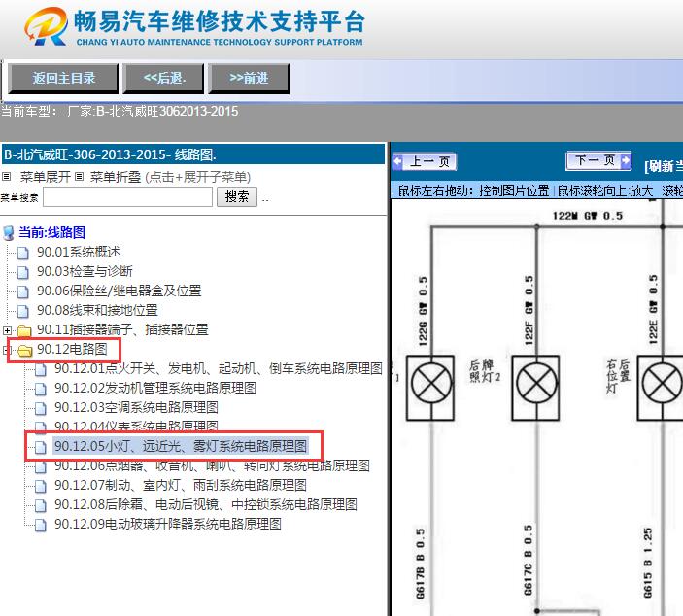Open 90.12.08后除霜、电动后视镜 diagram
The height and width of the screenshot is (616, 683).
206,504
